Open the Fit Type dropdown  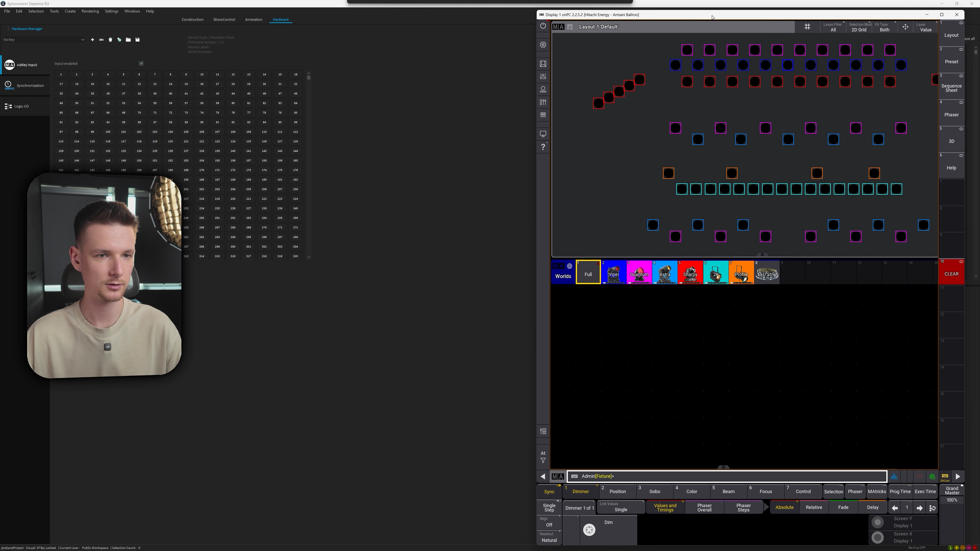coord(885,27)
